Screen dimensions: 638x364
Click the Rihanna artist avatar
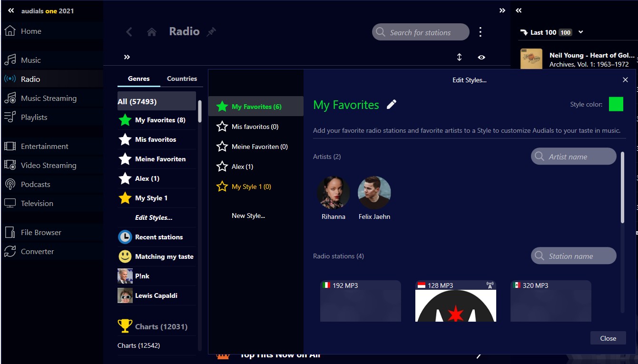tap(334, 193)
